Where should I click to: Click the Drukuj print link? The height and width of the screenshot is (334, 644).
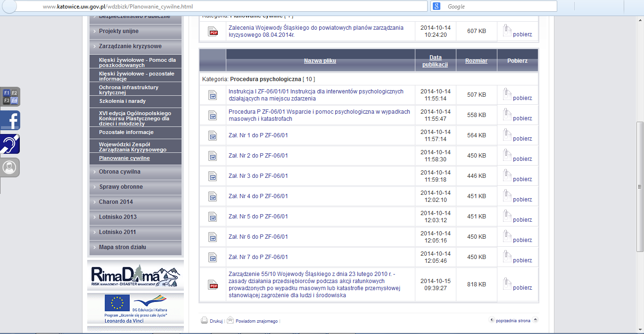(x=216, y=321)
